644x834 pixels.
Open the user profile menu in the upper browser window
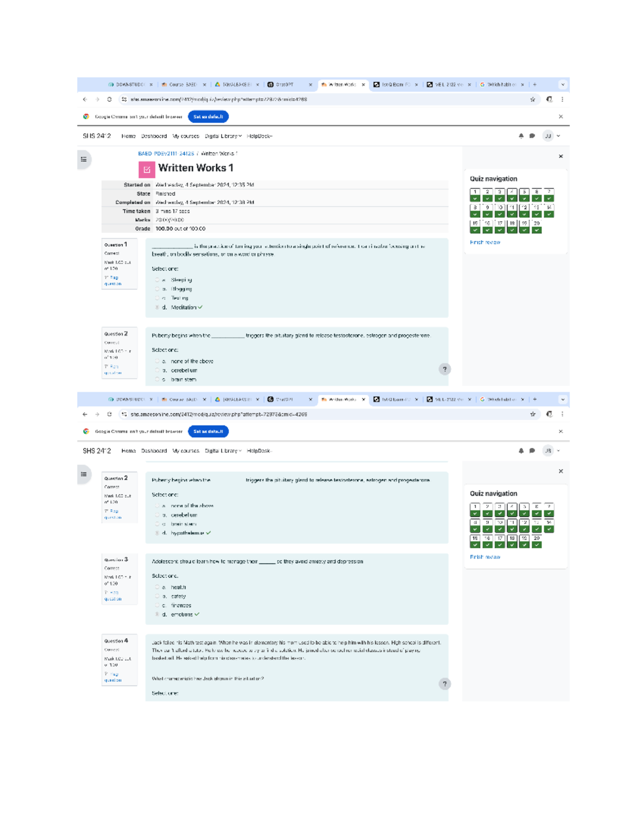[x=551, y=136]
